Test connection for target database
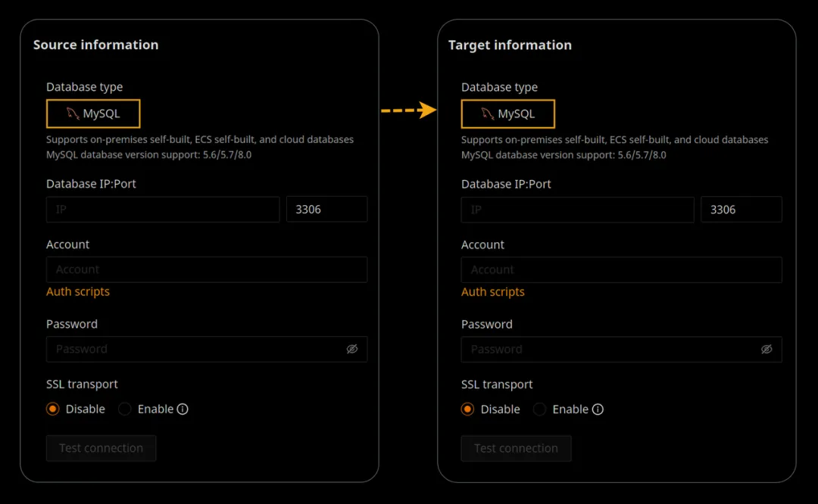818x504 pixels. click(x=517, y=448)
